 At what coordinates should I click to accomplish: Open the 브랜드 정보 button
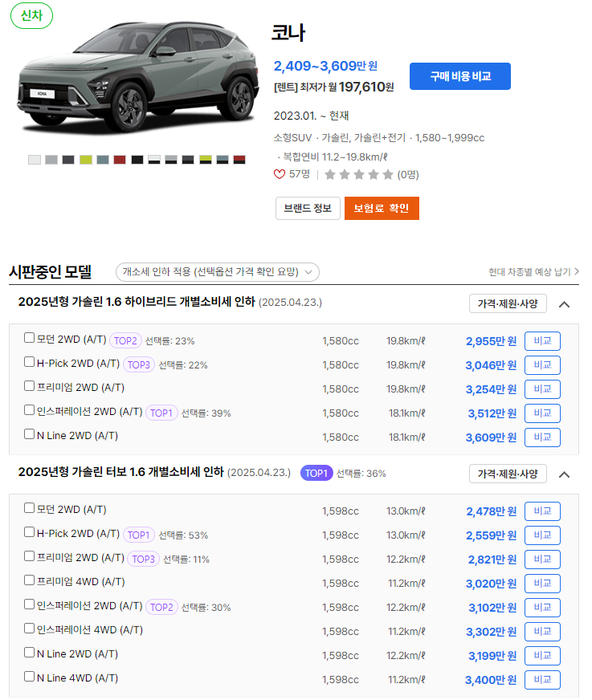[x=308, y=209]
